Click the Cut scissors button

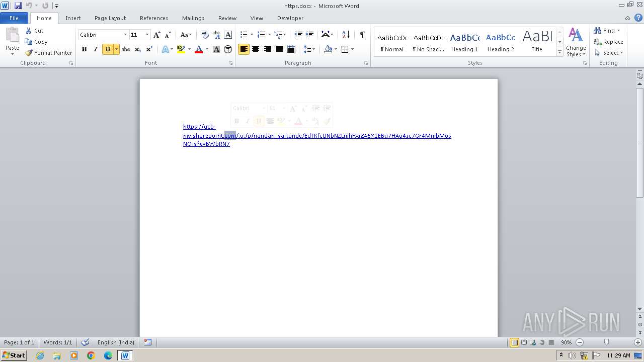pyautogui.click(x=35, y=31)
